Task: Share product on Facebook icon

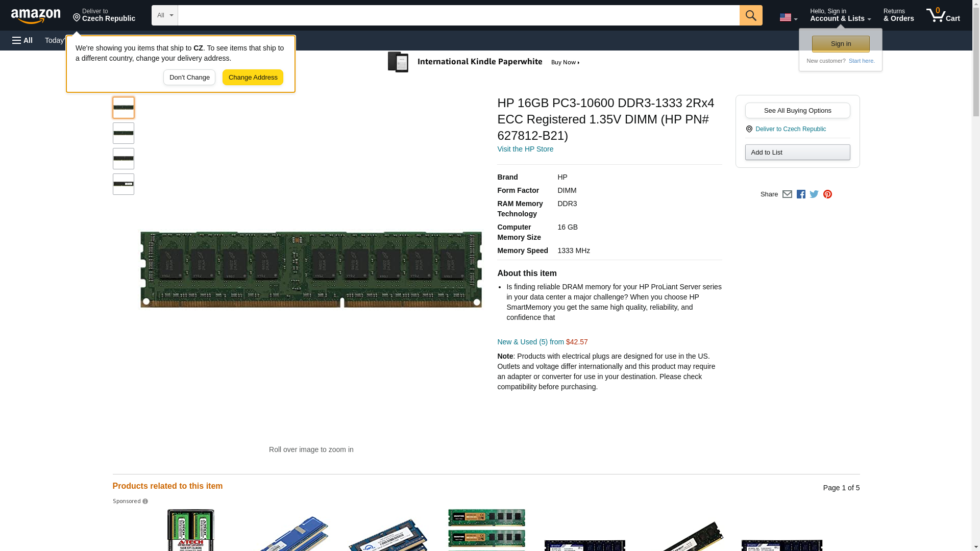Action: pyautogui.click(x=801, y=194)
